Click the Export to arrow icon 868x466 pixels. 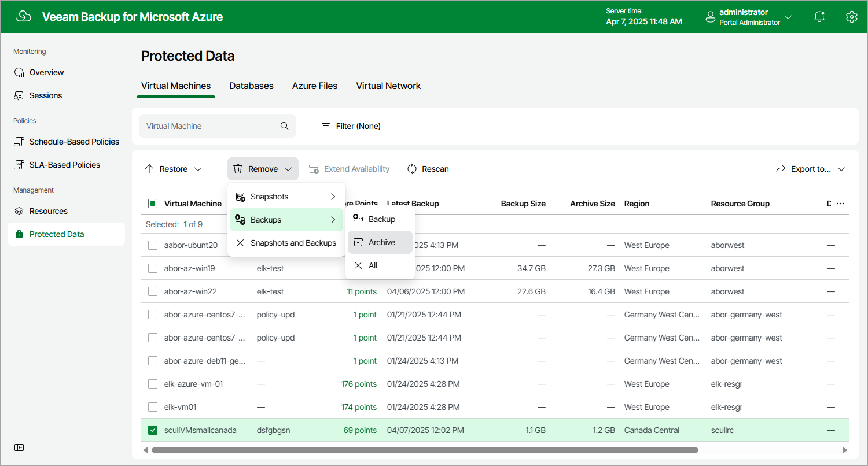click(781, 169)
